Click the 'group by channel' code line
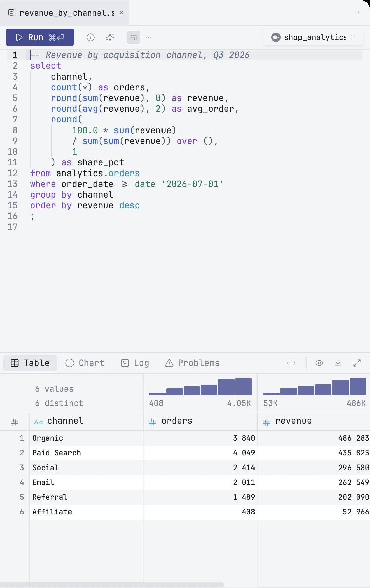The image size is (370, 588). [72, 195]
